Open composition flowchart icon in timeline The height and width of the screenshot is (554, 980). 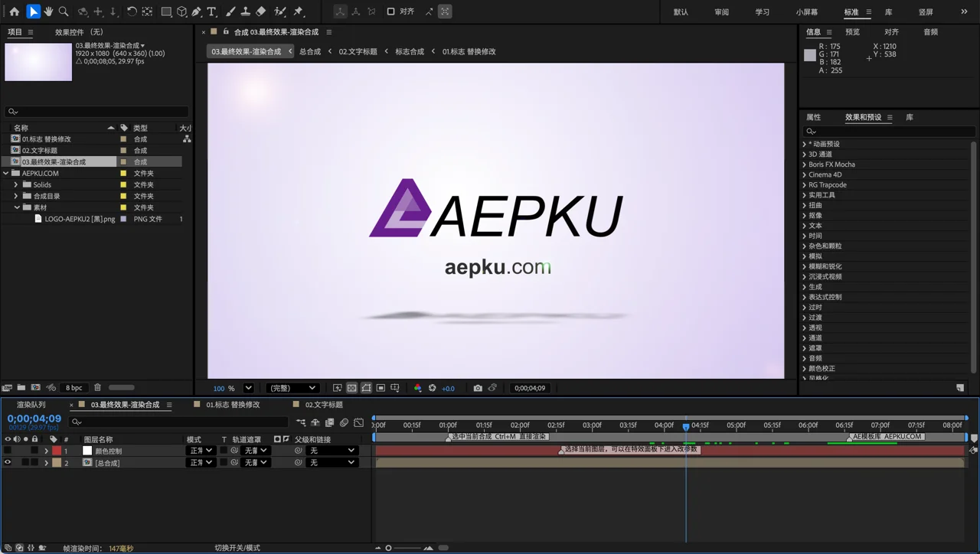(301, 422)
